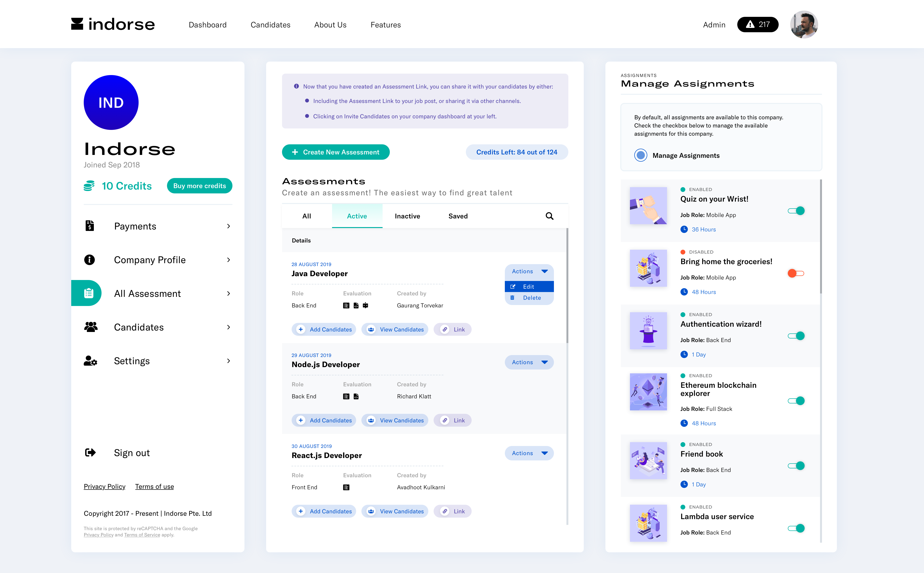The width and height of the screenshot is (924, 573).
Task: Copy Link for React.js Developer assessment
Action: click(453, 511)
